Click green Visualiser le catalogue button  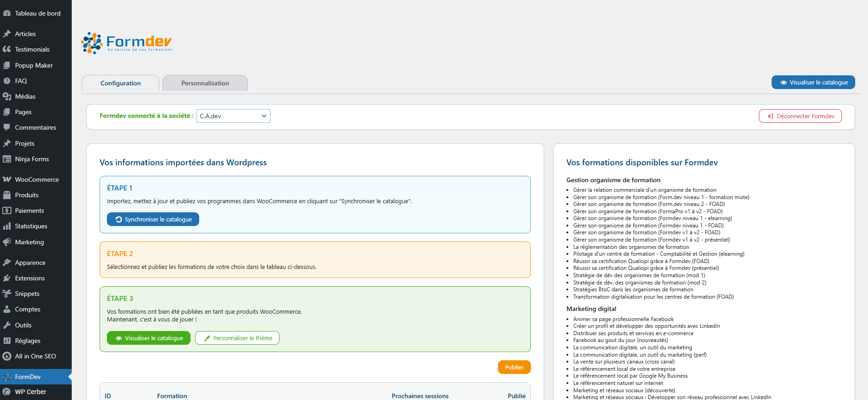(149, 338)
